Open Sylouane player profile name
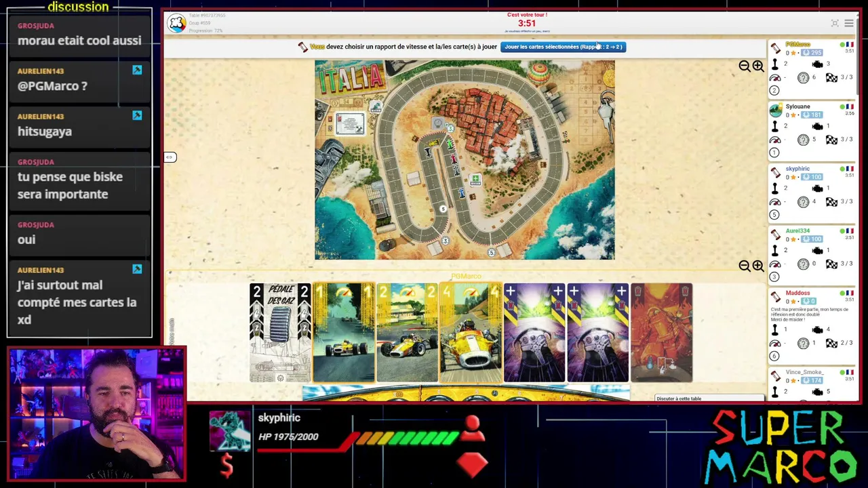The width and height of the screenshot is (868, 488). tap(797, 106)
